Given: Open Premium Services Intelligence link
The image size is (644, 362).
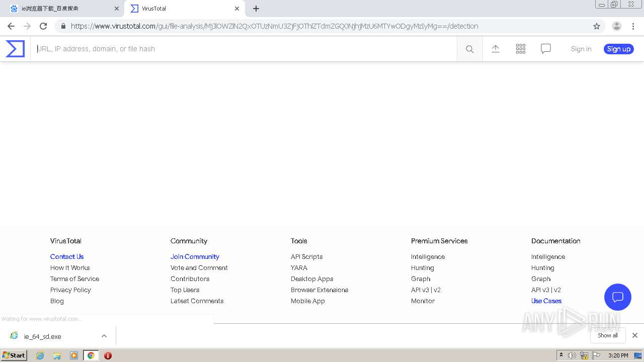Looking at the screenshot, I should click(428, 256).
